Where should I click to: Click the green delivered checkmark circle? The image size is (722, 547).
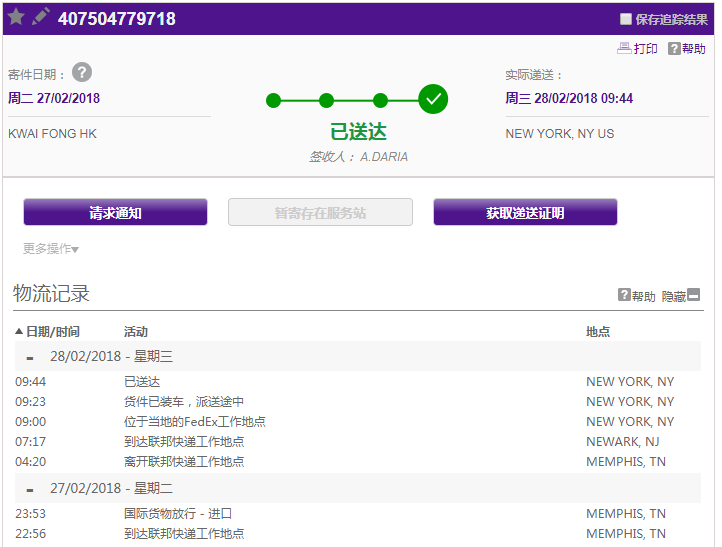pos(433,99)
